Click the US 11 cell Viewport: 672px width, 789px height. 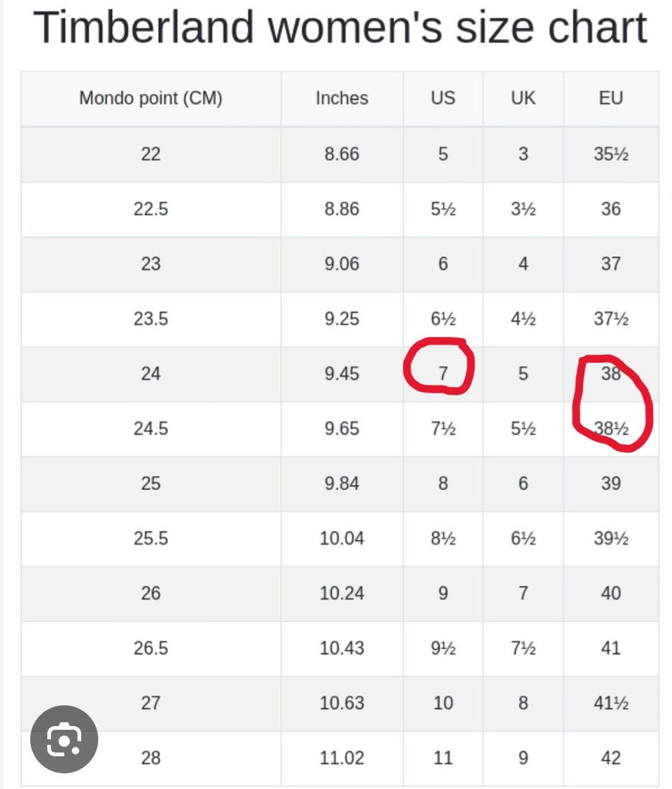pyautogui.click(x=442, y=757)
